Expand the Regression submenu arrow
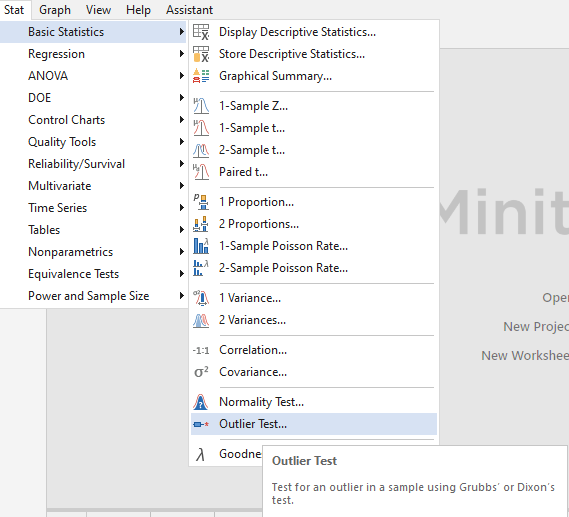Image resolution: width=569 pixels, height=517 pixels. pos(181,54)
